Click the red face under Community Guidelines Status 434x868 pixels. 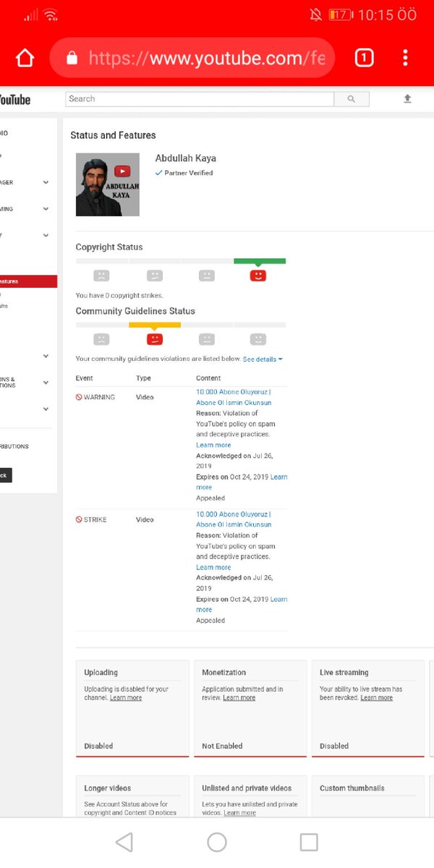[x=154, y=339]
